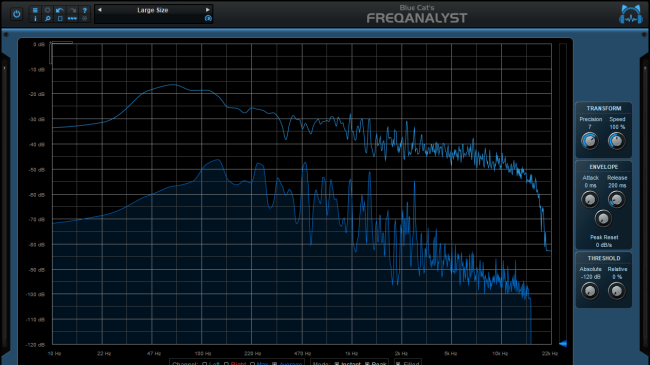Toggle the Left channel checkbox

click(x=204, y=364)
